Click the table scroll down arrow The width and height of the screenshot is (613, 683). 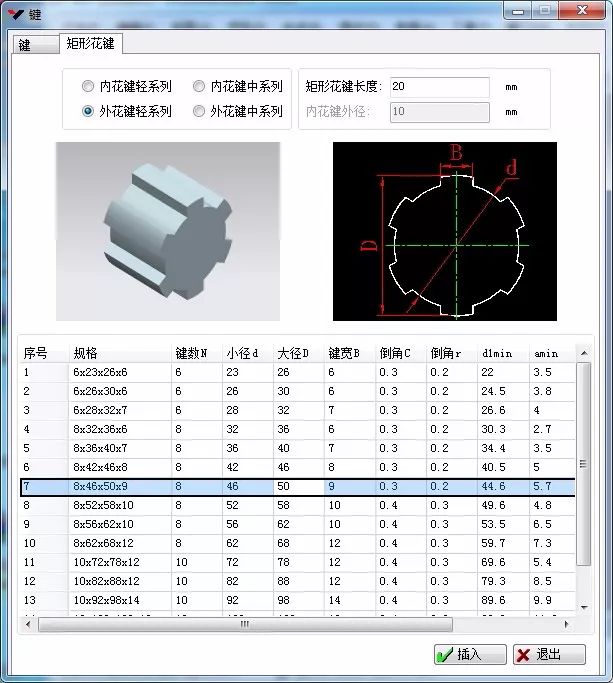[584, 607]
